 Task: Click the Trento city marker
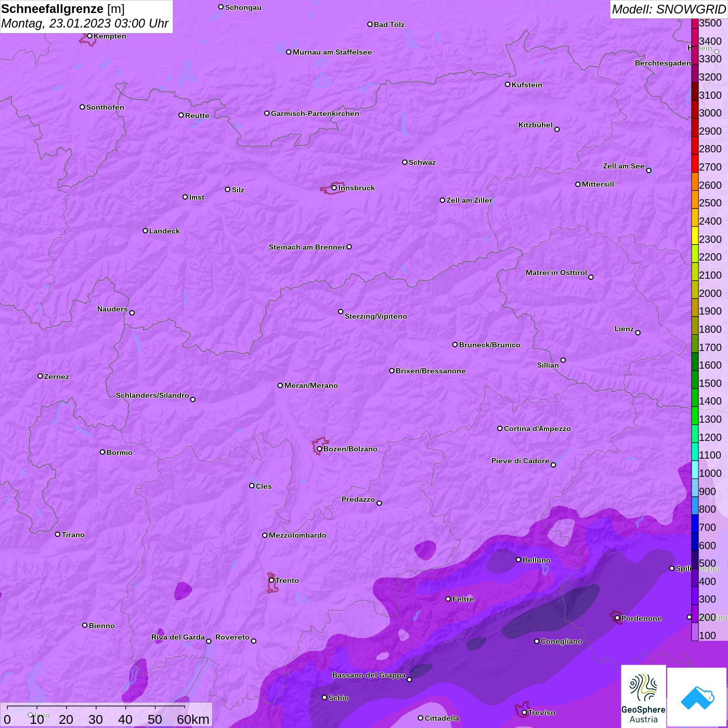271,580
